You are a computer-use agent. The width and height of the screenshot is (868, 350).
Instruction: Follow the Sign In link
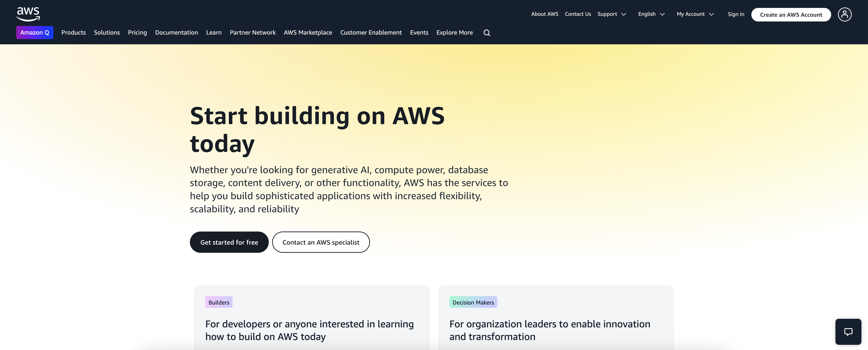[x=736, y=14]
